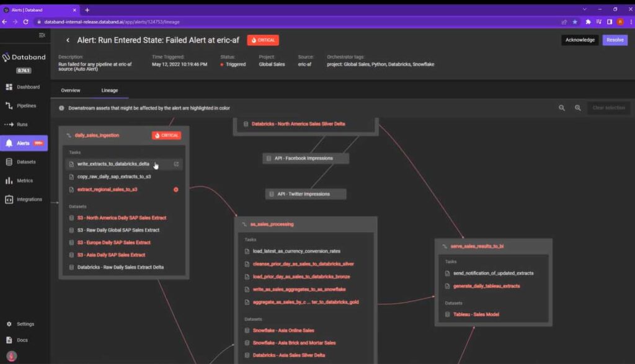The width and height of the screenshot is (635, 364).
Task: Select the write_extracts_to_databricks_delta task
Action: (113, 164)
